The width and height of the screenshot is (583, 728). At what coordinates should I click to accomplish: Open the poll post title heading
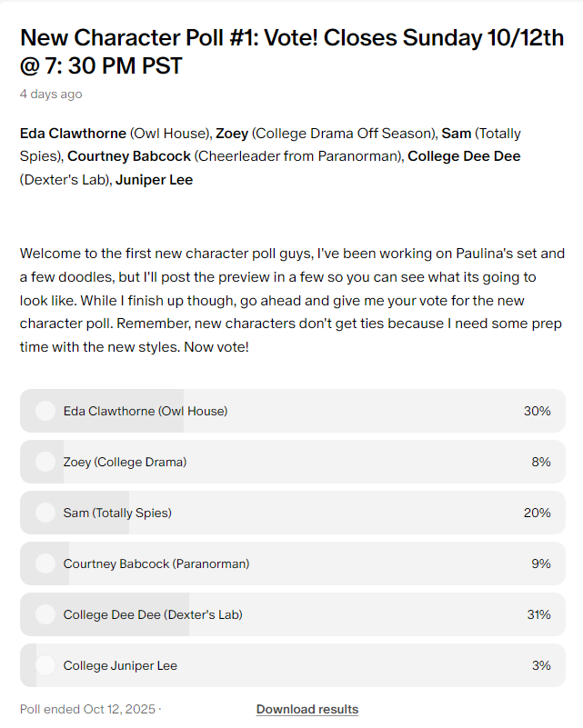pos(292,51)
